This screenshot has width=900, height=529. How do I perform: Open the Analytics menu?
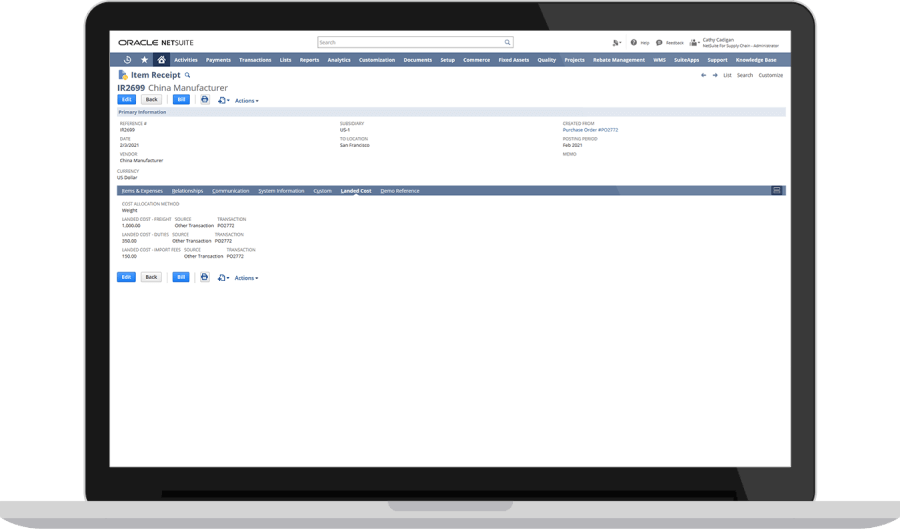[x=339, y=60]
